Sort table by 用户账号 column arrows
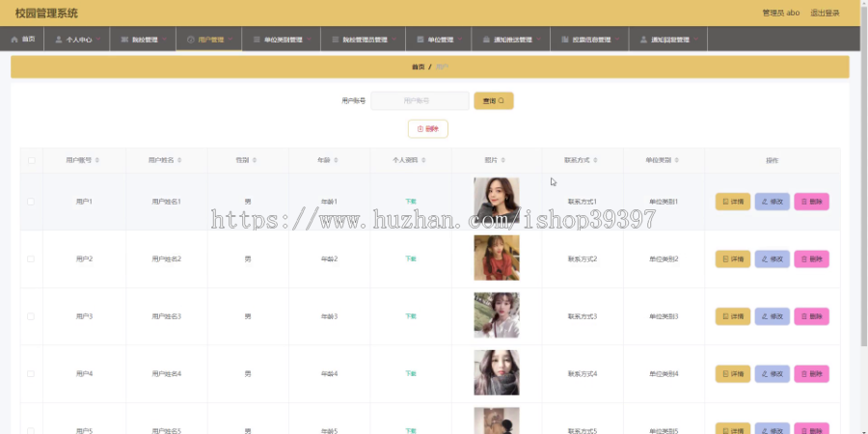Screen dimensions: 868x434 tap(97, 160)
